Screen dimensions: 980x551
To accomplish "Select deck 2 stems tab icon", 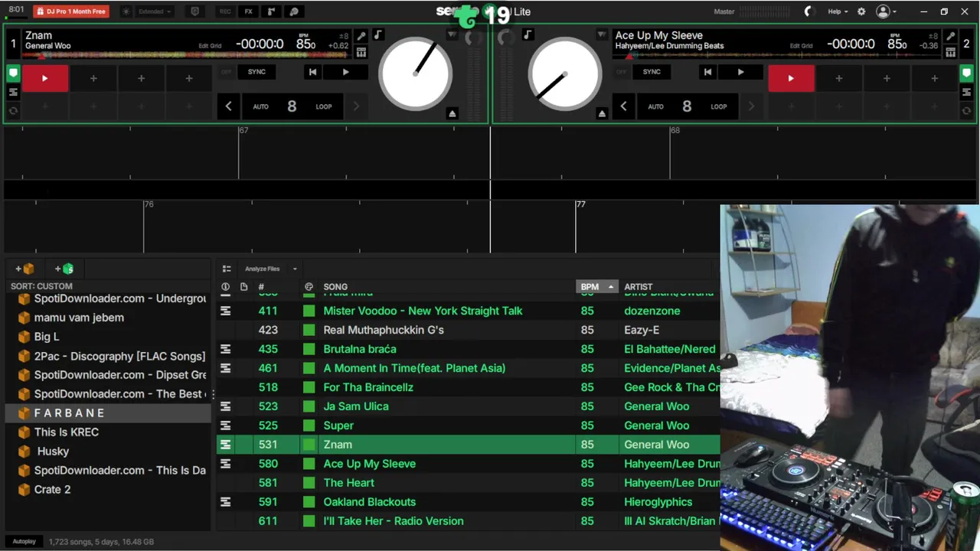I will coord(966,92).
